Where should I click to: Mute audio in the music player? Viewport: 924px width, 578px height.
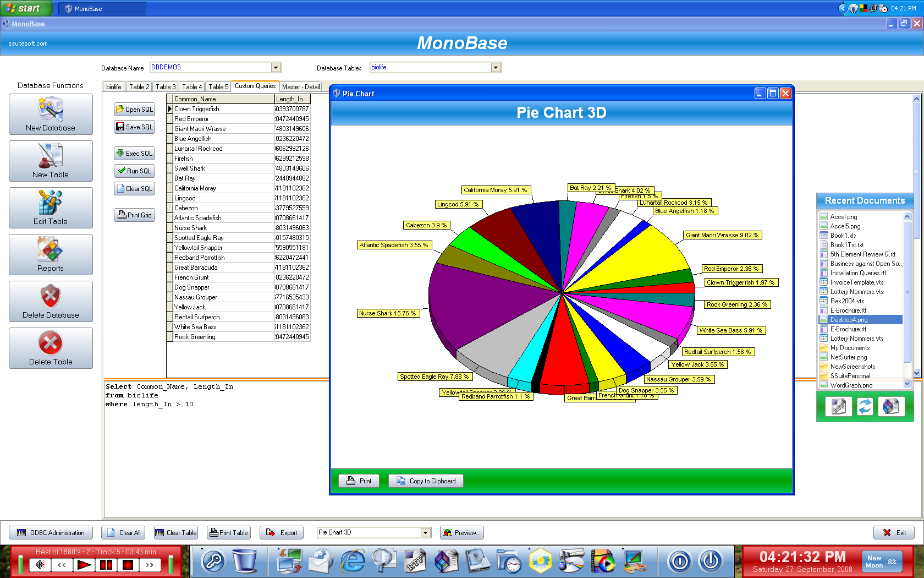pos(40,565)
